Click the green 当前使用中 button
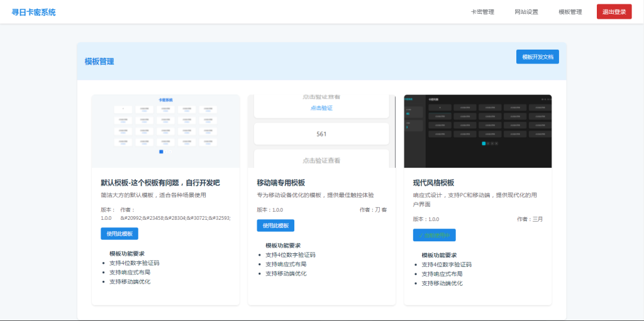 [x=434, y=235]
